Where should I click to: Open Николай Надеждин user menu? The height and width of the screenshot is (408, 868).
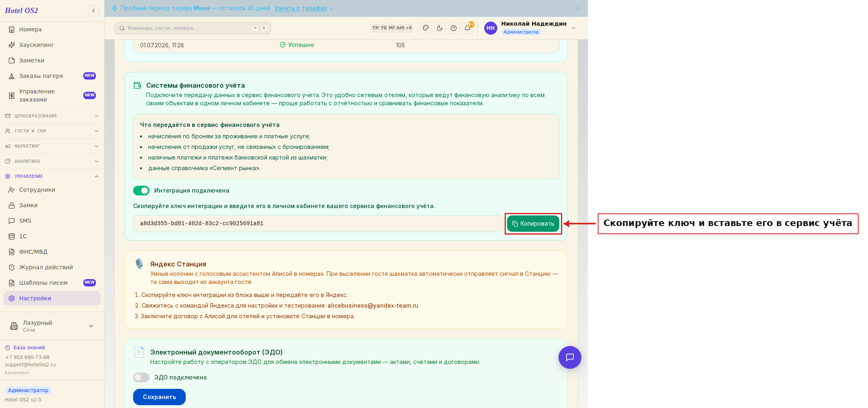[x=531, y=28]
